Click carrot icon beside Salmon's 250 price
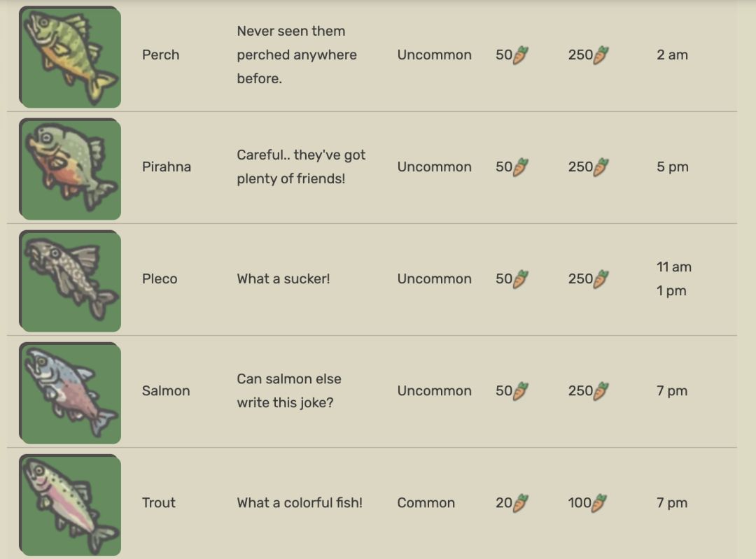The image size is (756, 559). (x=601, y=391)
